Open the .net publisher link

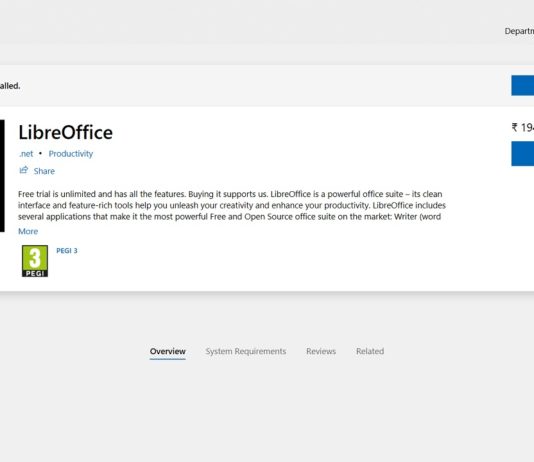pos(26,154)
